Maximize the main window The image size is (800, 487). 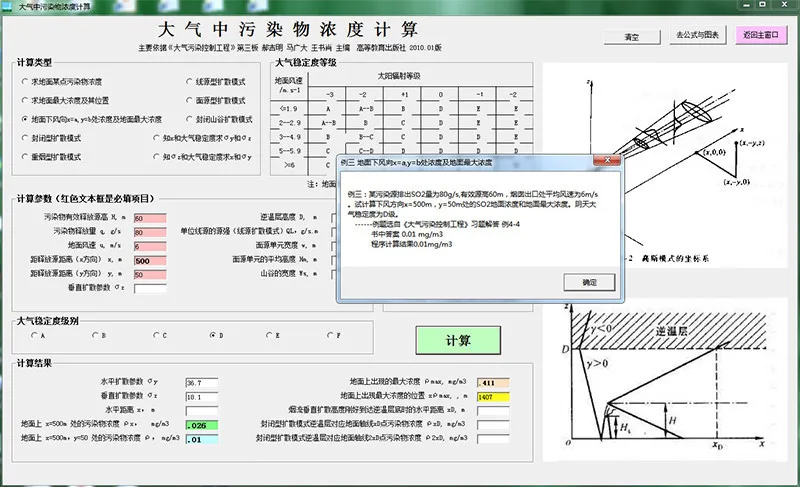tap(762, 5)
